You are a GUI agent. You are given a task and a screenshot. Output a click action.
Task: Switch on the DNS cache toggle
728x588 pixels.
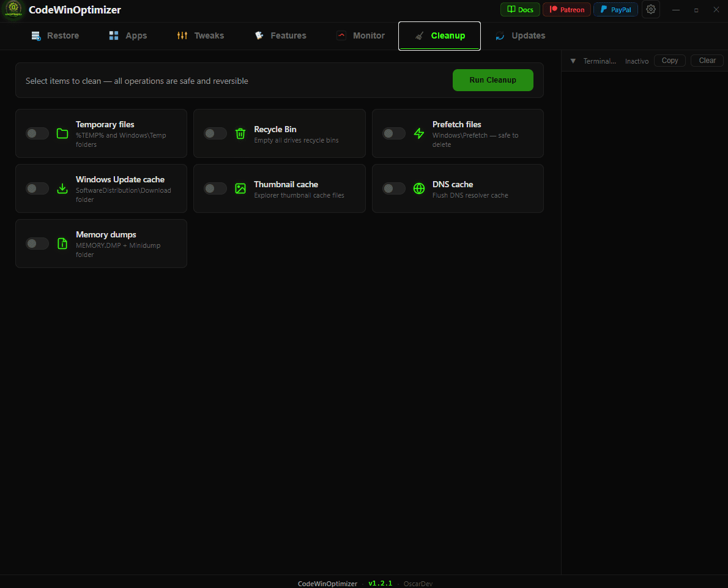(394, 188)
